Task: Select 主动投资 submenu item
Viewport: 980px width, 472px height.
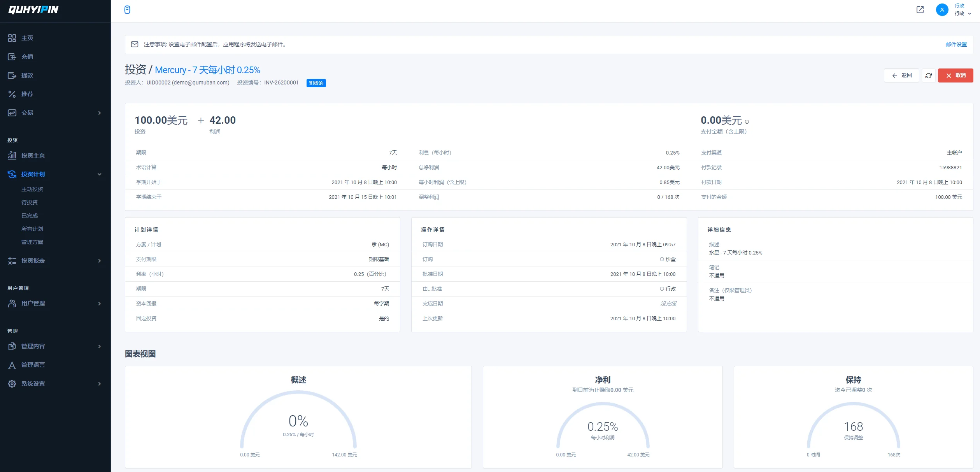Action: coord(32,189)
